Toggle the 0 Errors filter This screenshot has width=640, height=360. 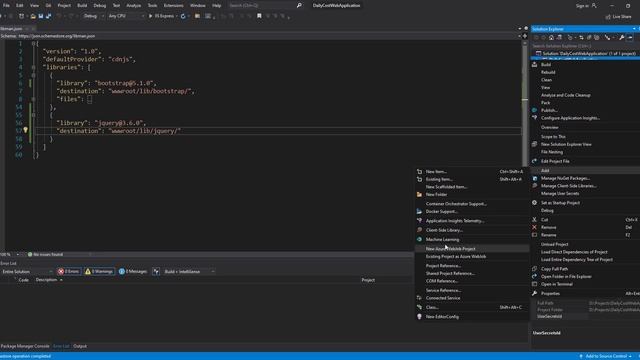[x=69, y=271]
